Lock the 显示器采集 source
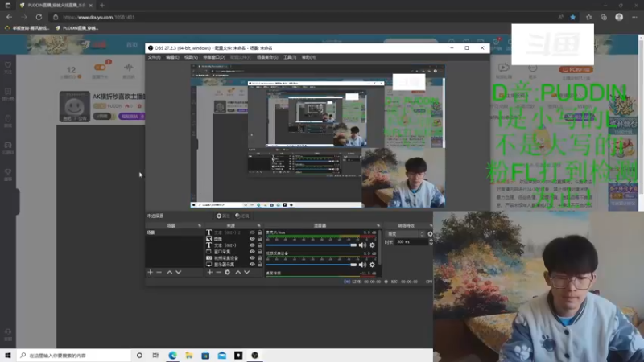 [259, 265]
